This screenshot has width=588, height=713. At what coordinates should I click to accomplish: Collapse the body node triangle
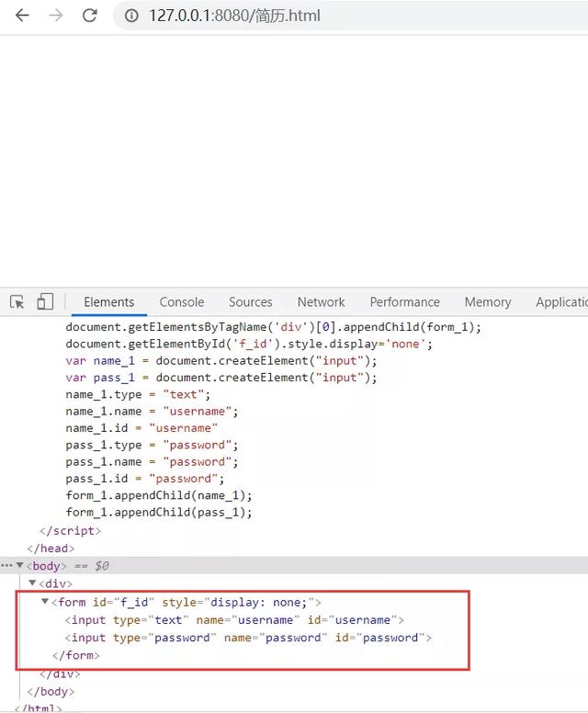click(x=20, y=565)
